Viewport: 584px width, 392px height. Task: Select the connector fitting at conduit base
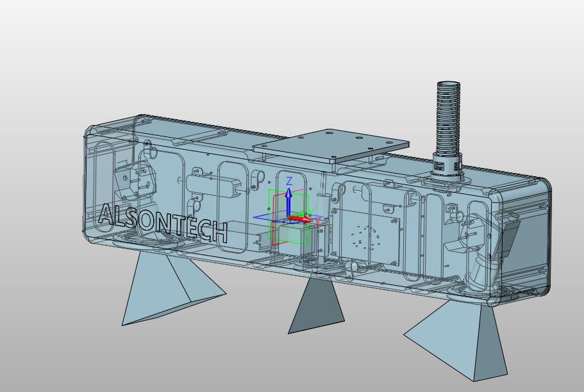click(x=447, y=166)
